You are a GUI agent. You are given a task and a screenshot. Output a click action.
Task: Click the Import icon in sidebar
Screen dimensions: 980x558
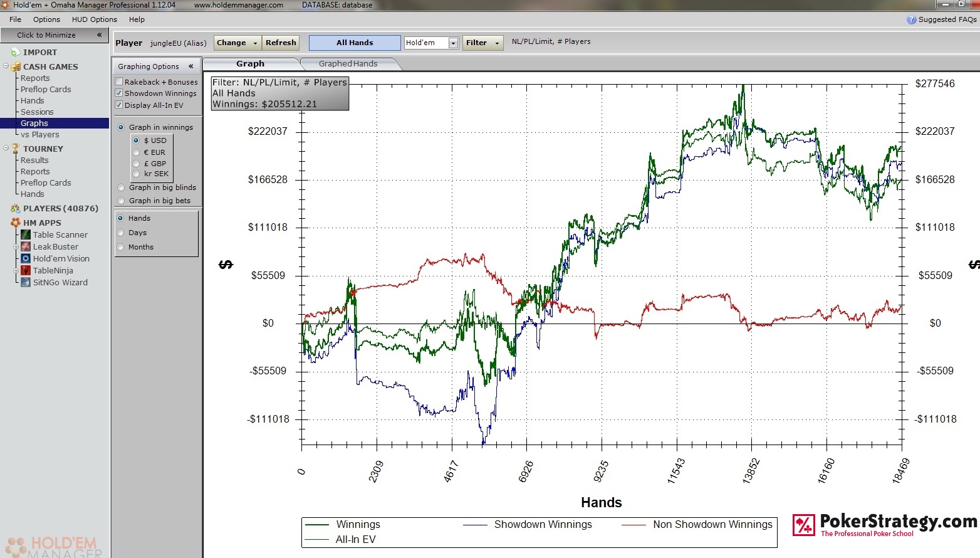click(x=16, y=52)
